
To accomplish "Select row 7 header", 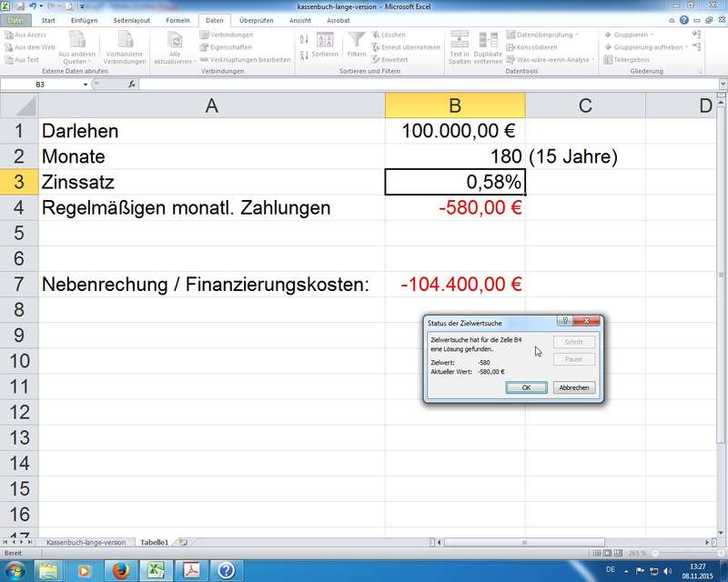I will coord(18,284).
